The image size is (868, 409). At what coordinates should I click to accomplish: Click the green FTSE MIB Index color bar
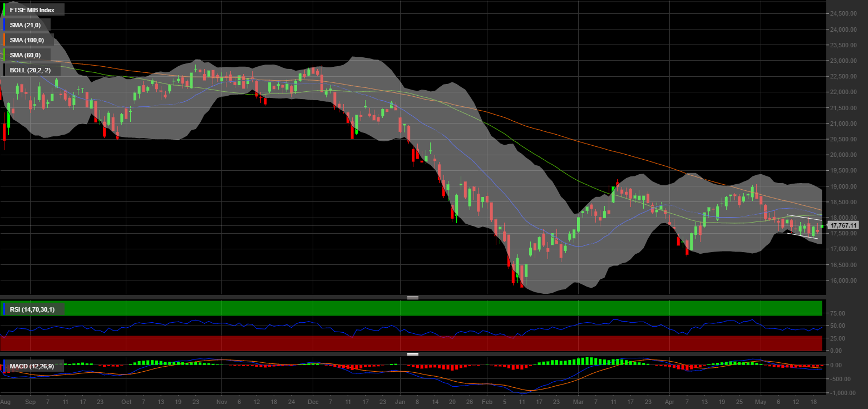pyautogui.click(x=4, y=9)
